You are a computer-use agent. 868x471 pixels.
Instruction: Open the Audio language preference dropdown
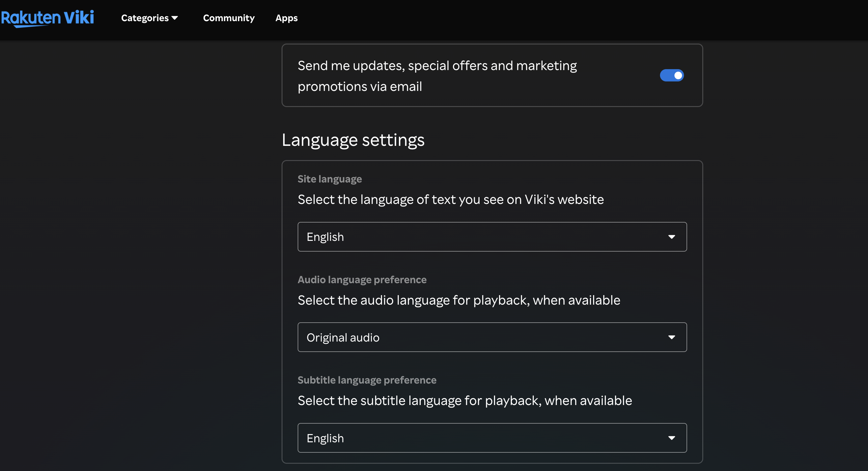[x=492, y=337]
